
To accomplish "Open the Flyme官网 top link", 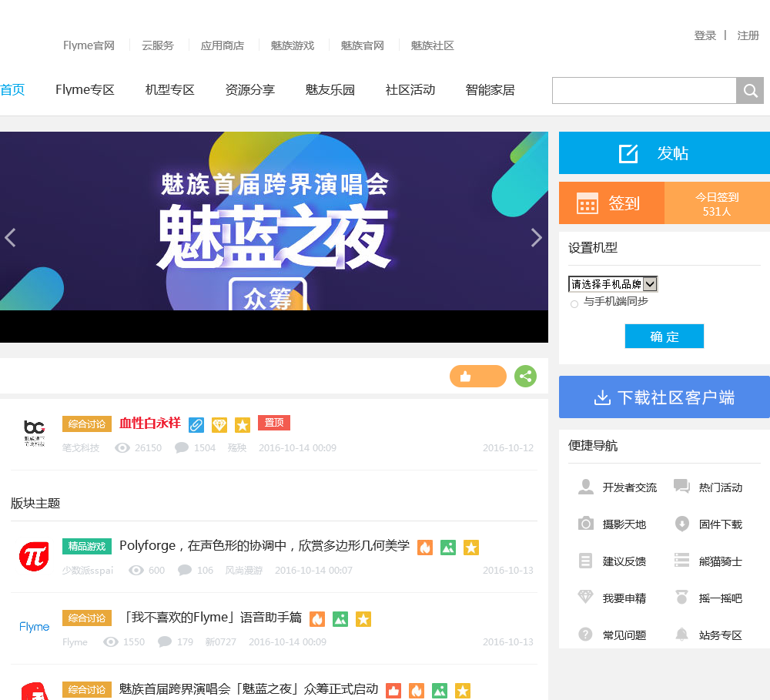I will click(x=89, y=45).
